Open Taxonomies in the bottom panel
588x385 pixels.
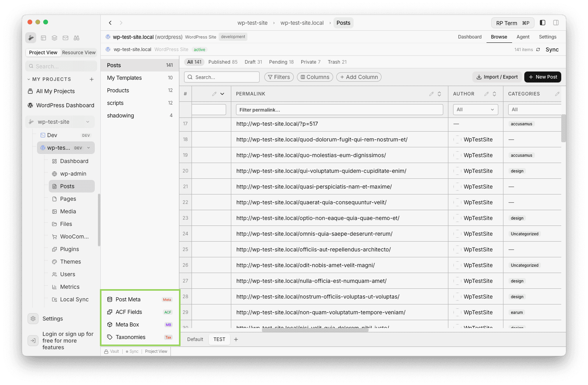(x=140, y=337)
